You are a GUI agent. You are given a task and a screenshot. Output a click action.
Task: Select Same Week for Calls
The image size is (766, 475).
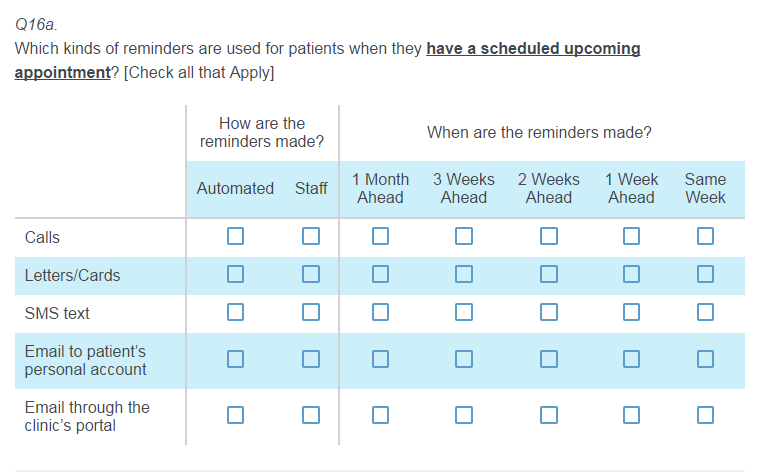click(706, 236)
